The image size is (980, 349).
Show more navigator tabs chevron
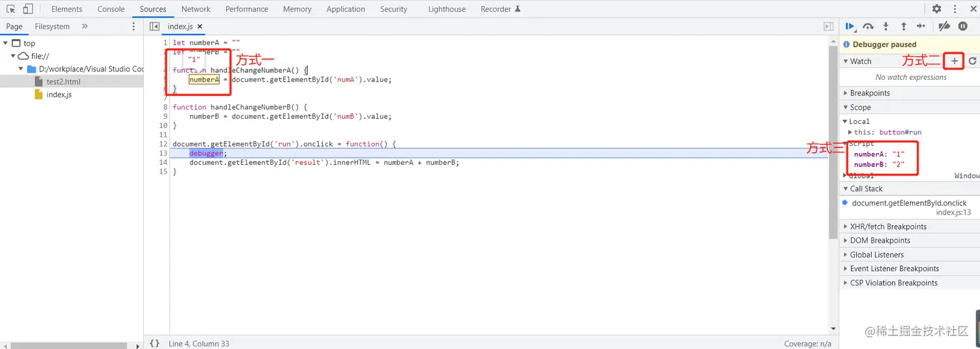[84, 27]
